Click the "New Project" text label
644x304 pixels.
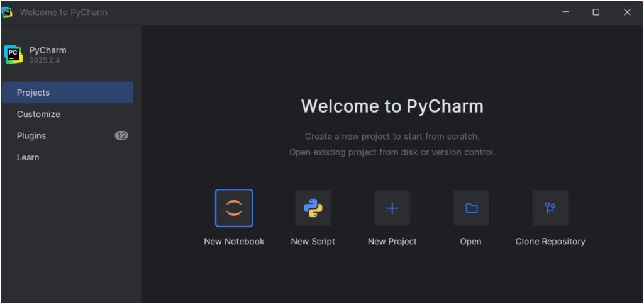click(x=392, y=242)
